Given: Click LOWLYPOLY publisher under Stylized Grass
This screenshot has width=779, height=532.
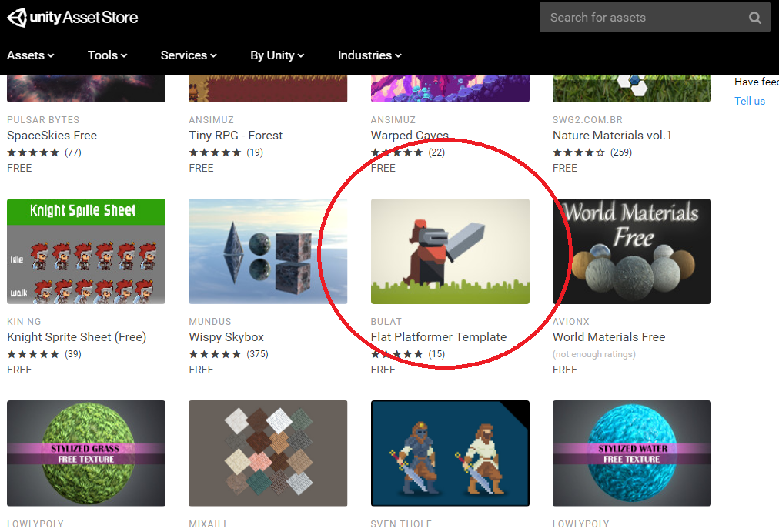Looking at the screenshot, I should point(35,524).
